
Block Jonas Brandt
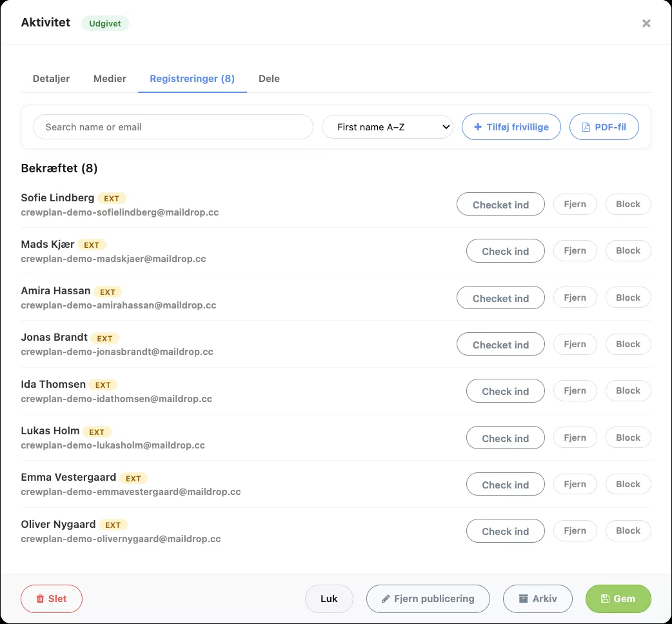coord(628,344)
